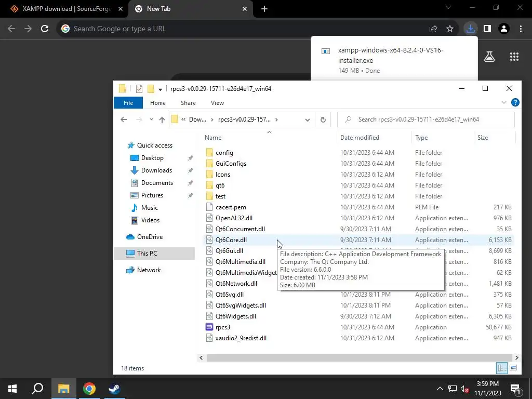Open the Share ribbon tab

pos(188,103)
